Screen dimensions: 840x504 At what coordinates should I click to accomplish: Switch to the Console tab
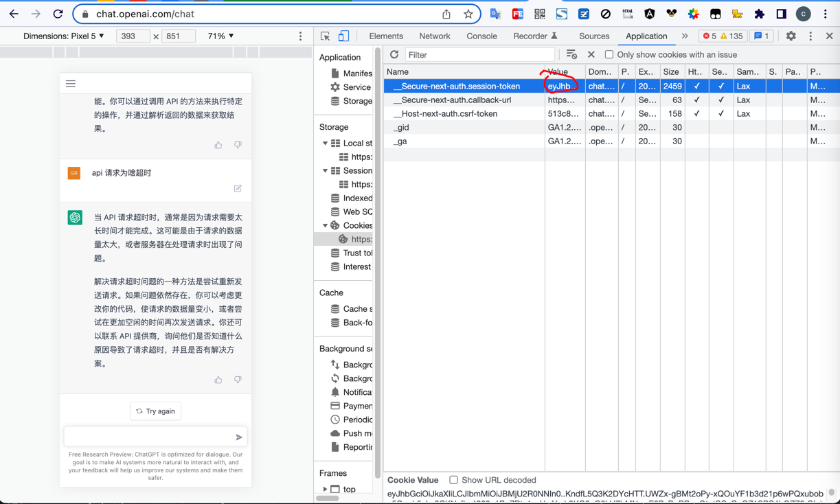pyautogui.click(x=481, y=36)
